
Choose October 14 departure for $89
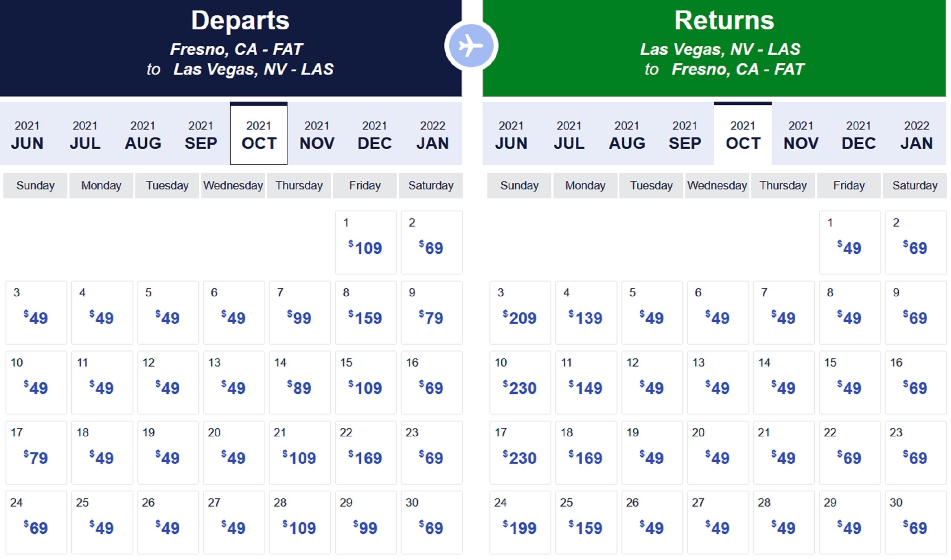(299, 382)
